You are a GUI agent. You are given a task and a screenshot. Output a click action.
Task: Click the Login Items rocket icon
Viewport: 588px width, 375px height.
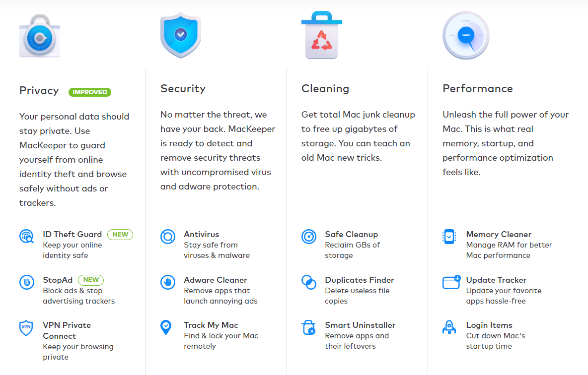(449, 327)
